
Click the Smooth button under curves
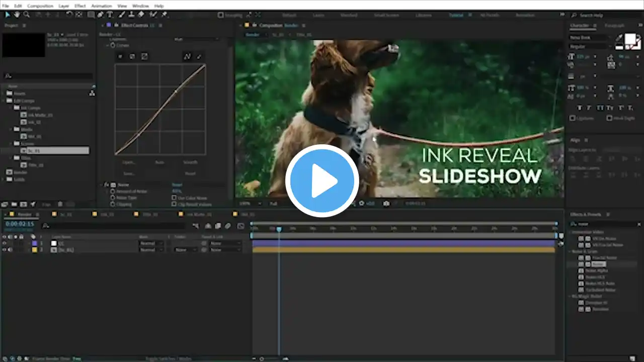190,162
